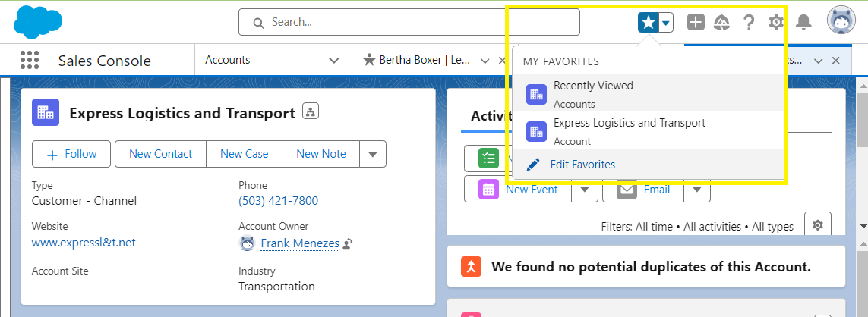Open the activity filter settings gear
The height and width of the screenshot is (317, 868).
818,224
